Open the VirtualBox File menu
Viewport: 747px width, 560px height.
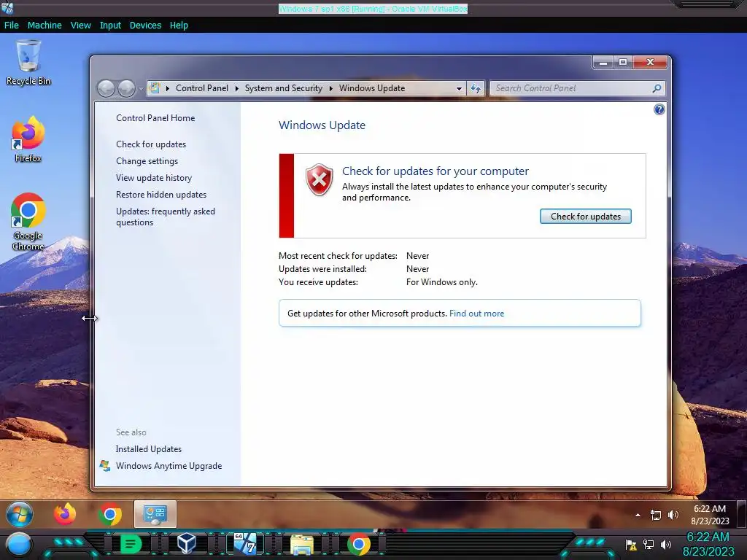pos(12,26)
